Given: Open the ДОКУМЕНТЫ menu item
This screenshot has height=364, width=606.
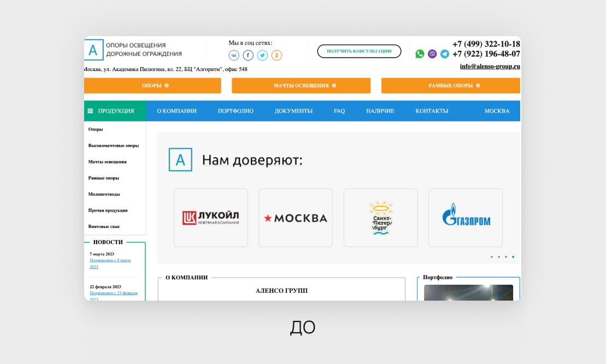Looking at the screenshot, I should coord(293,111).
